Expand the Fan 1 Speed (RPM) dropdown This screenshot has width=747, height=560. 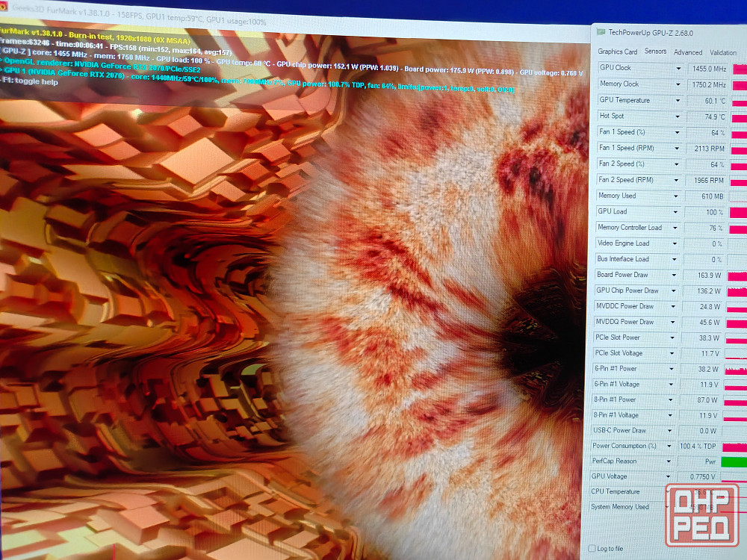point(678,149)
